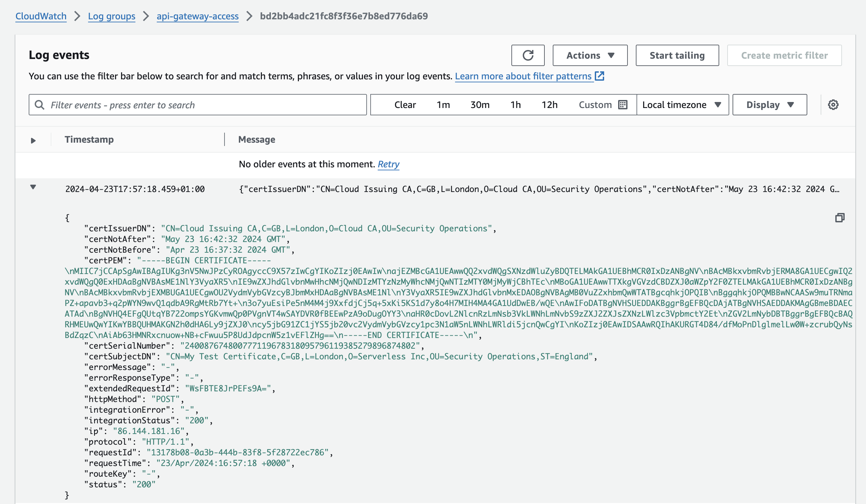Click the Message column header
The width and height of the screenshot is (866, 504).
coord(256,139)
